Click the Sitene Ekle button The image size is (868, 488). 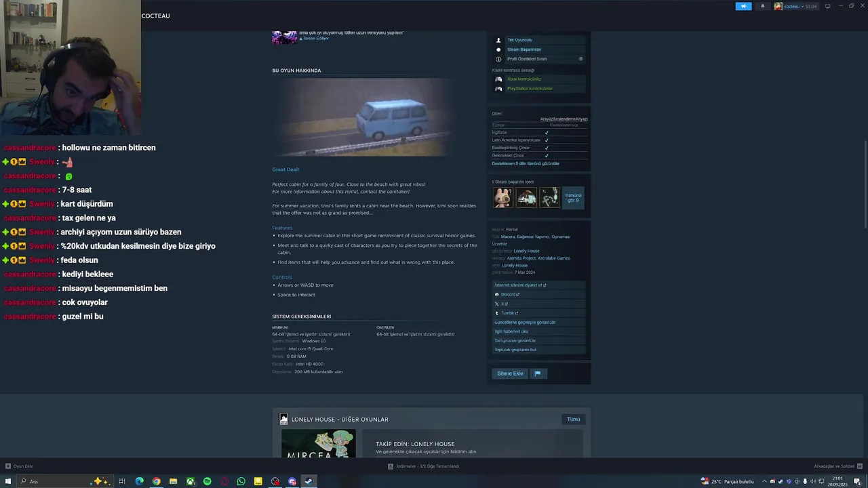(x=510, y=373)
